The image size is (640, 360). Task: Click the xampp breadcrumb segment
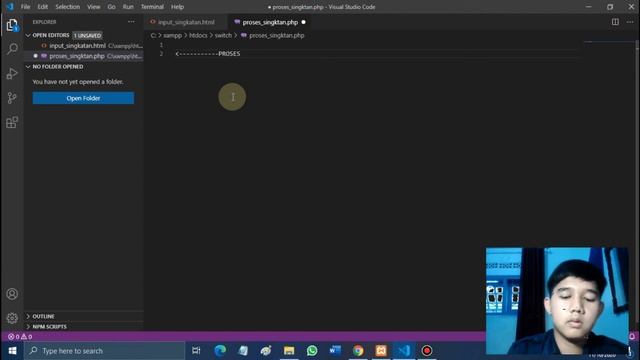tap(172, 36)
